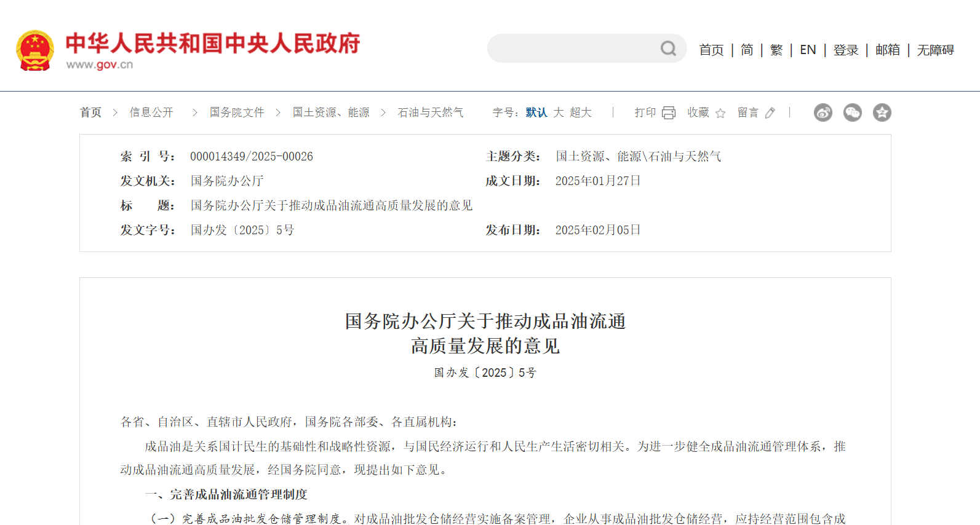Screen dimensions: 980x525
Task: Click the pencil comment icon
Action: pyautogui.click(x=770, y=113)
